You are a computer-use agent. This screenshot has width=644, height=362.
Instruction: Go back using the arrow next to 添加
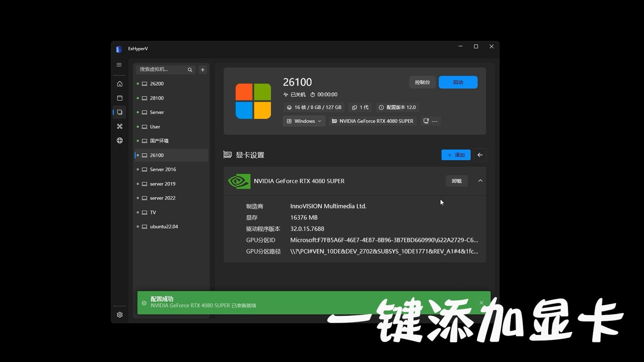(x=480, y=155)
